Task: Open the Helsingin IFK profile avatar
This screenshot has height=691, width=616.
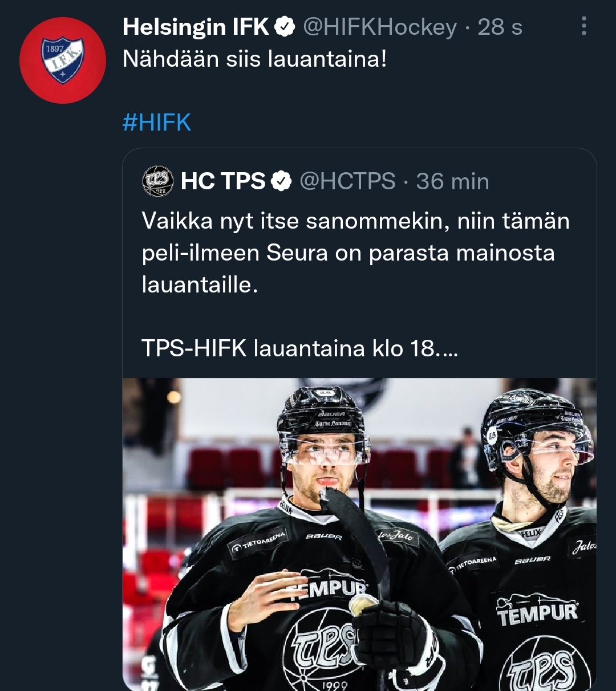Action: pos(63,60)
